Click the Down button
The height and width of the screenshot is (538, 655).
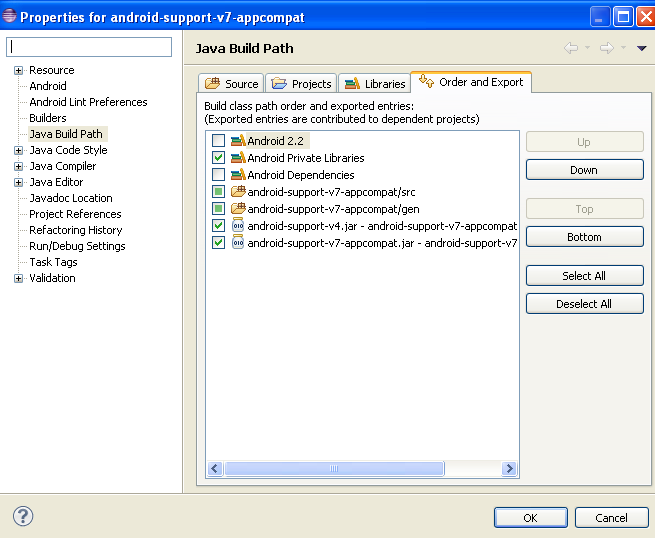click(x=584, y=170)
